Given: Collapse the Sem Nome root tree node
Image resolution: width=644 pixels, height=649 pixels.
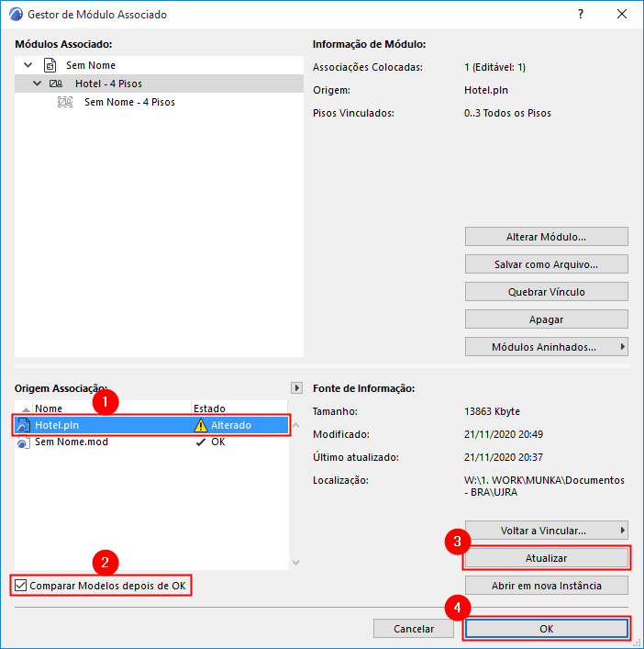Looking at the screenshot, I should 28,65.
